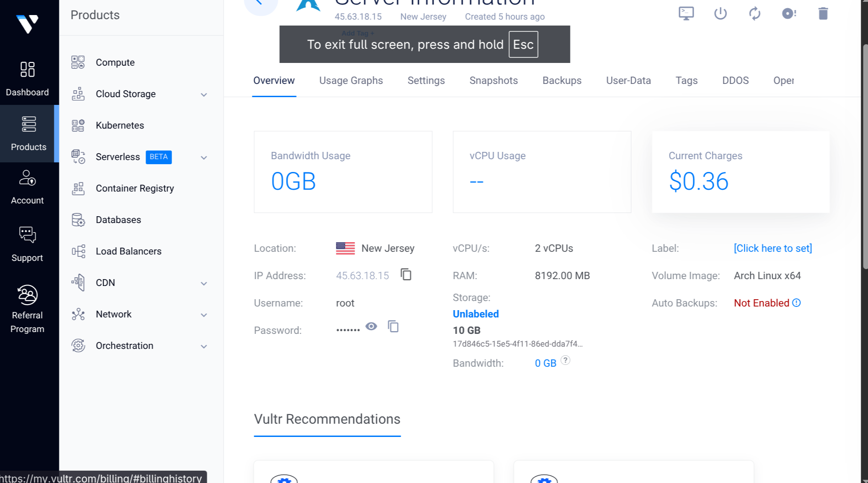Open the Compute products list
The image size is (868, 483).
pos(115,62)
